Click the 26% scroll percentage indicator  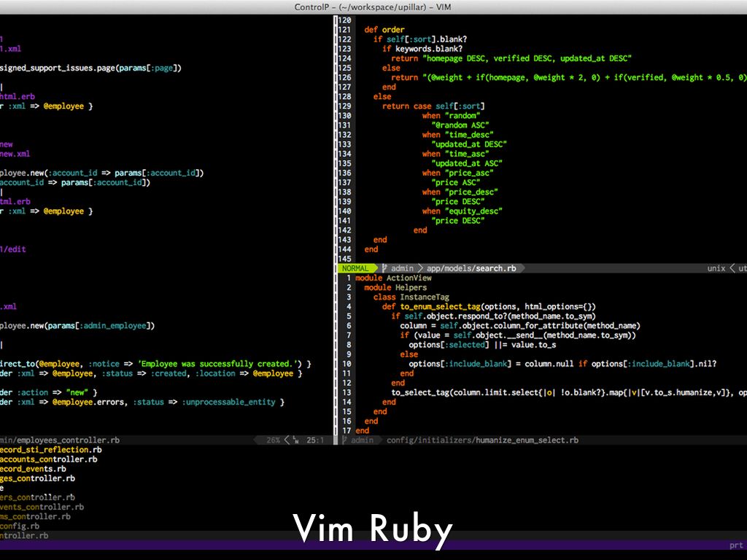point(273,440)
